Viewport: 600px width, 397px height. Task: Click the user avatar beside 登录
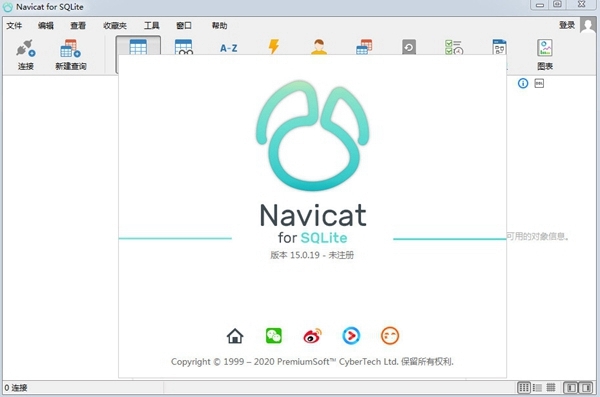587,25
